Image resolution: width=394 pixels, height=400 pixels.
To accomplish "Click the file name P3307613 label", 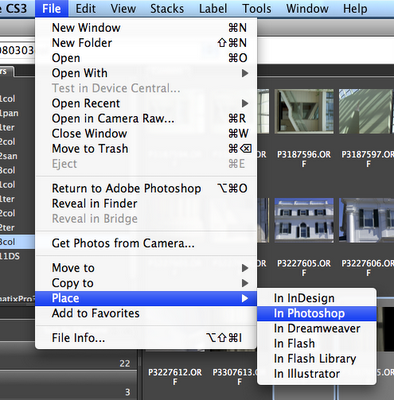I will [235, 377].
